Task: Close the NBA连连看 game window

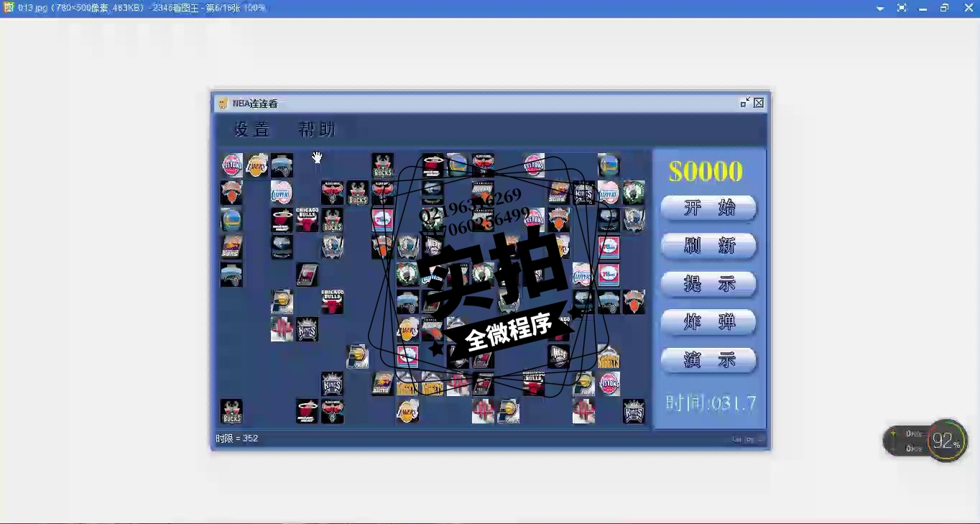Action: pos(759,103)
